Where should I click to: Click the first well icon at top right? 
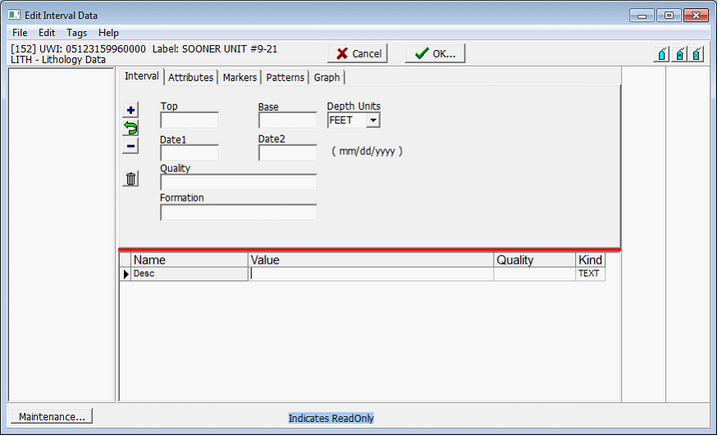(662, 54)
